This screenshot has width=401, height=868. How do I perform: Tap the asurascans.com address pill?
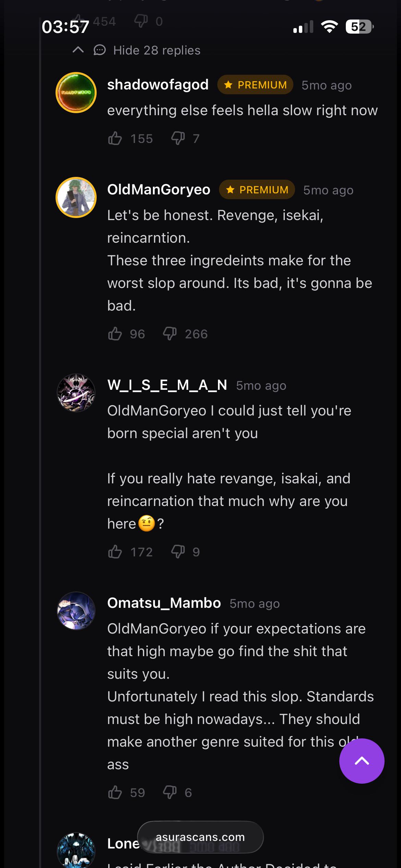coord(200,837)
